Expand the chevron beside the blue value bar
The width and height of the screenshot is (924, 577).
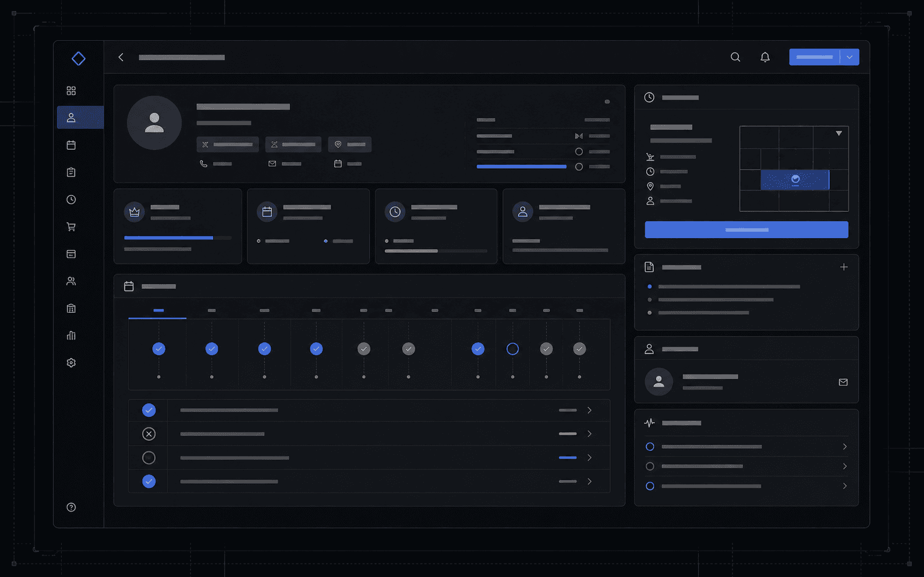pos(589,458)
